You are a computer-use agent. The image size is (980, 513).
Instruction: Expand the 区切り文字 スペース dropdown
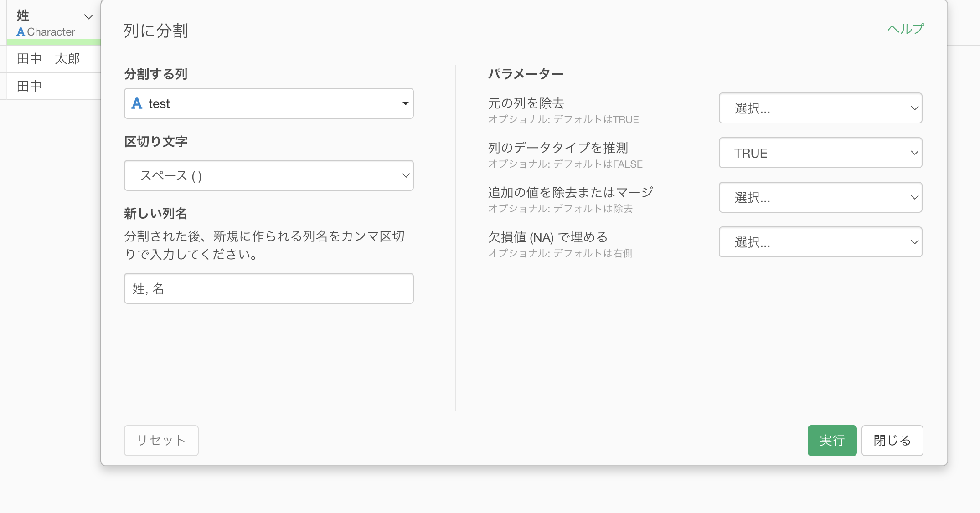(x=268, y=175)
